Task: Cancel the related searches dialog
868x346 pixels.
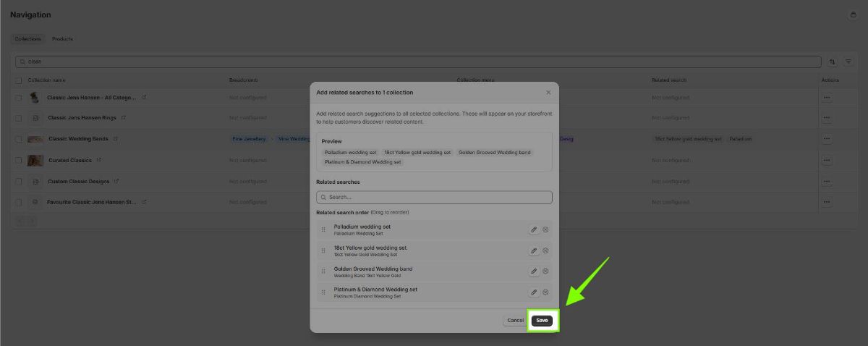Action: click(515, 321)
